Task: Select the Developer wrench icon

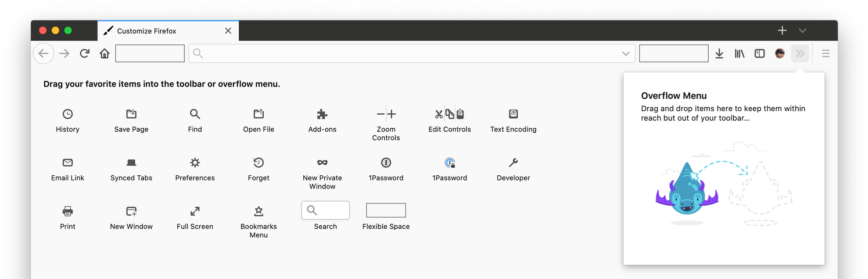Action: 513,163
